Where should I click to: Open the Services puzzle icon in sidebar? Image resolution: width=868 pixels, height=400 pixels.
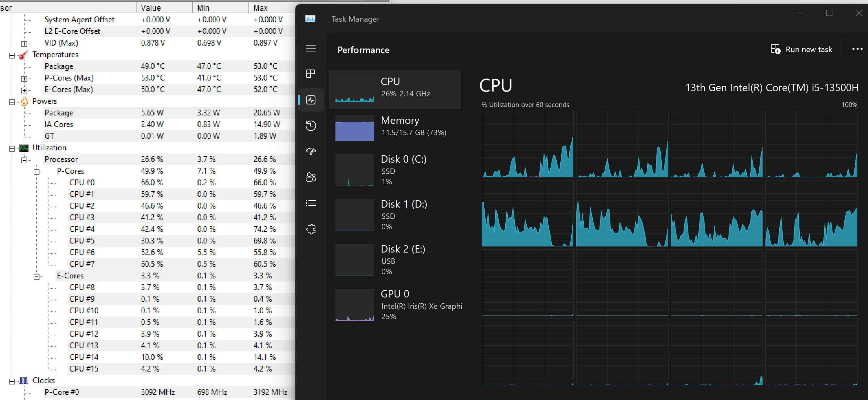click(311, 229)
